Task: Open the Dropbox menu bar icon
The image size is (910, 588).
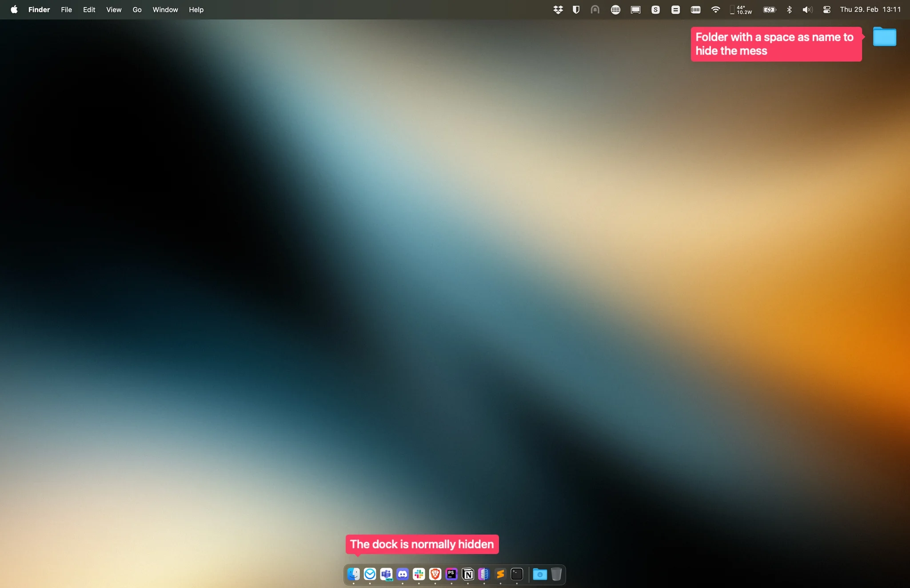Action: (558, 10)
